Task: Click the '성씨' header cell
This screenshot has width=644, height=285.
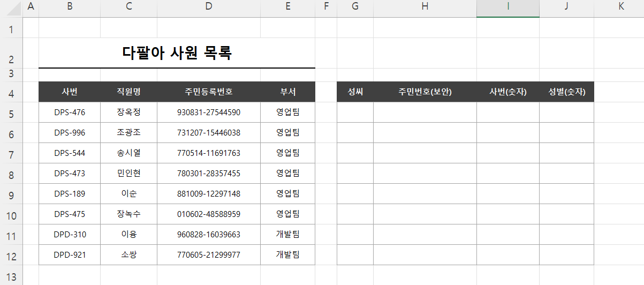Action: click(355, 92)
